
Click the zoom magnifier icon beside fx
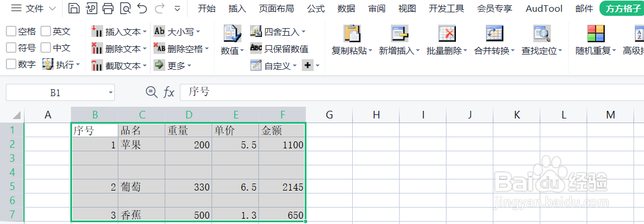point(152,92)
